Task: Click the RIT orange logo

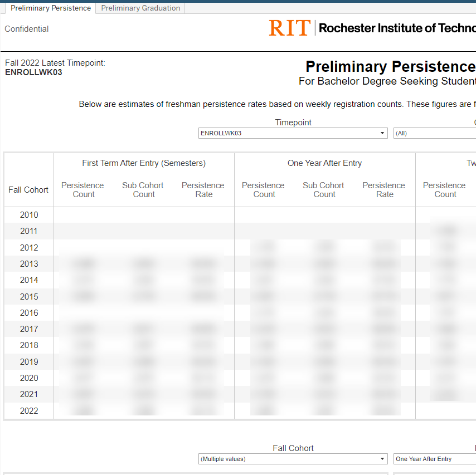Action: click(289, 28)
